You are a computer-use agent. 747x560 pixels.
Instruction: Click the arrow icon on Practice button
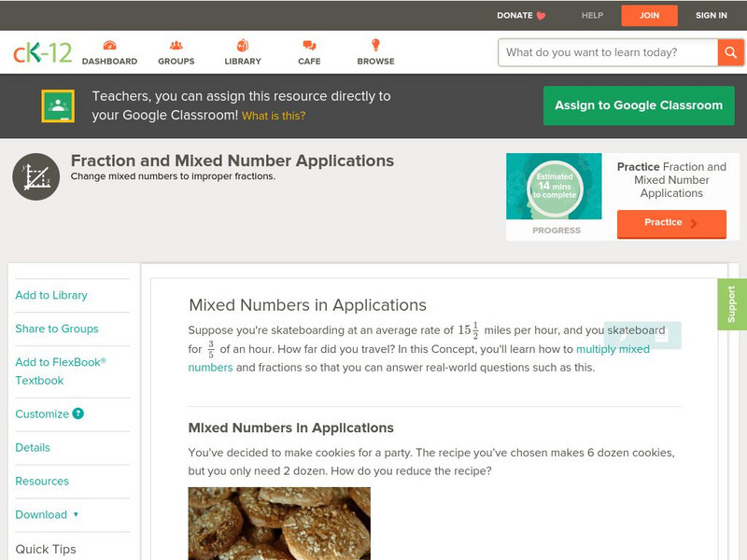[694, 223]
